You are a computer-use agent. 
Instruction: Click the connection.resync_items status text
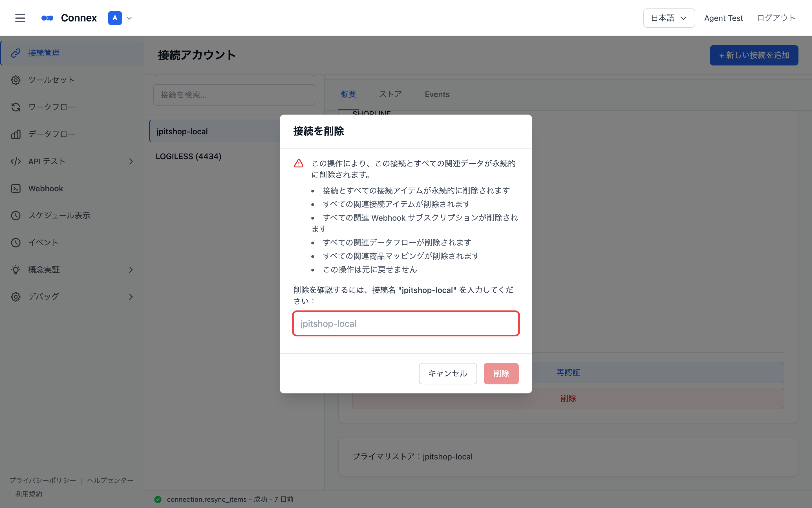(x=230, y=499)
